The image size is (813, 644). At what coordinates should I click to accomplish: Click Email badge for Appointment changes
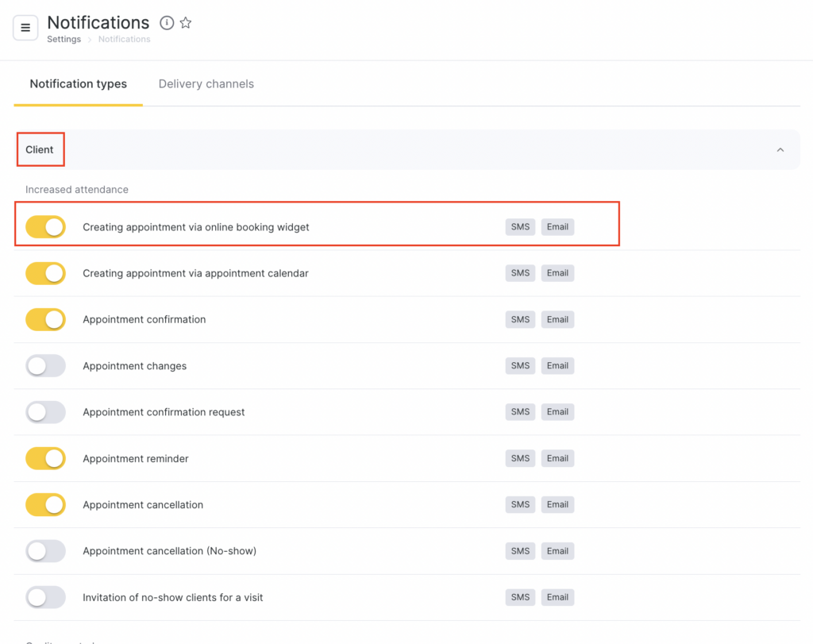[557, 366]
